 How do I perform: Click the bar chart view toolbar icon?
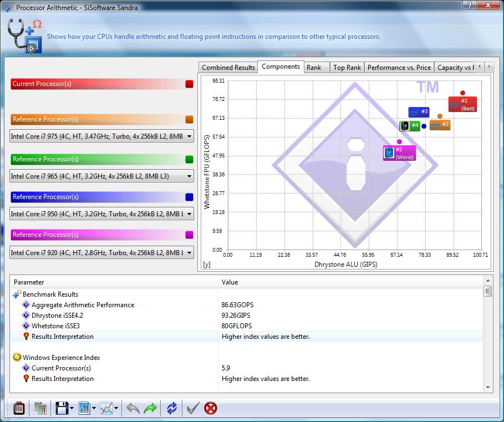(x=85, y=409)
